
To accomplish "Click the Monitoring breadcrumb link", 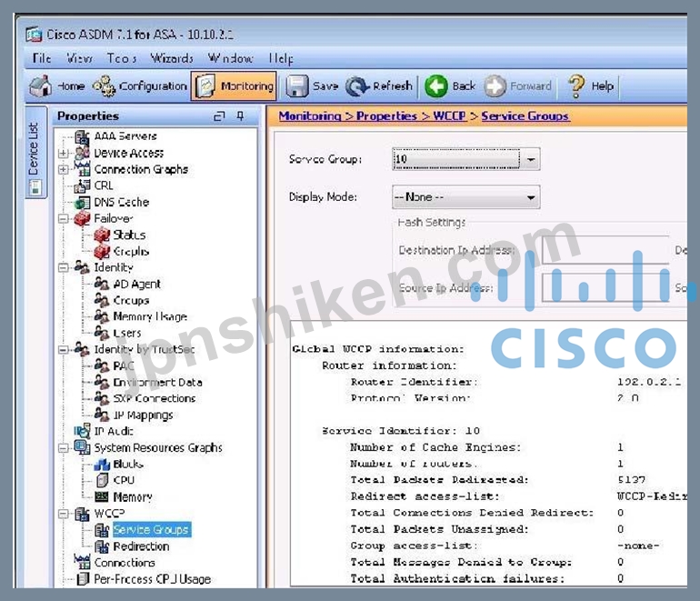I will pos(310,116).
